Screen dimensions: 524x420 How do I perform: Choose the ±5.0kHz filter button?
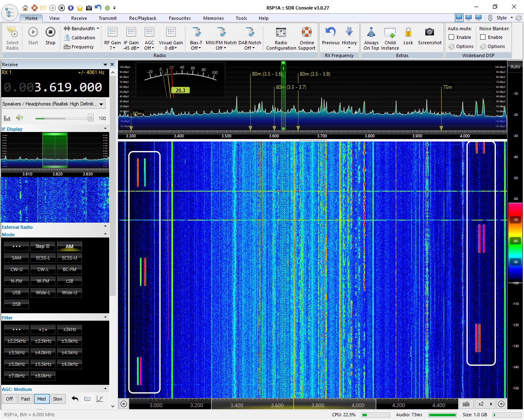(17, 364)
